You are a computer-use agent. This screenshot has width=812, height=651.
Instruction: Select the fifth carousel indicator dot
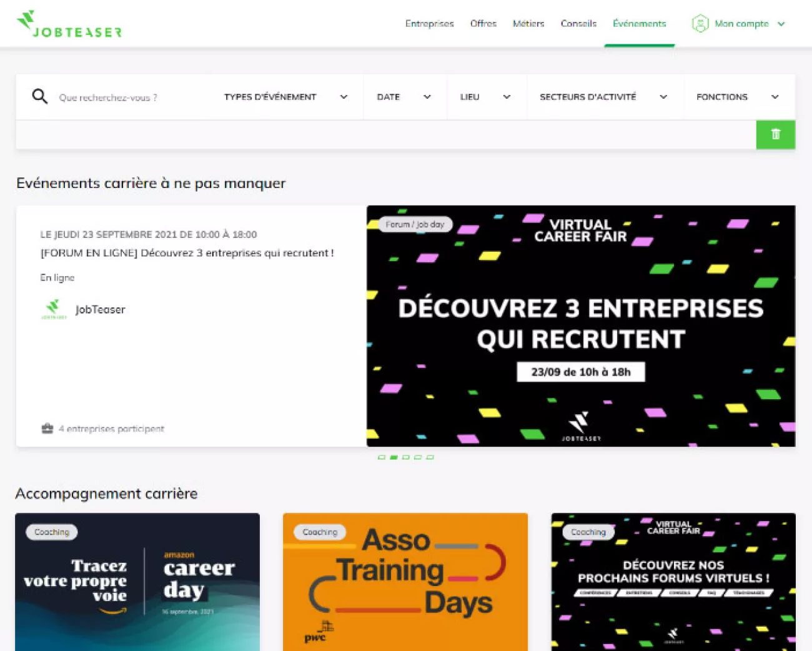click(x=430, y=457)
